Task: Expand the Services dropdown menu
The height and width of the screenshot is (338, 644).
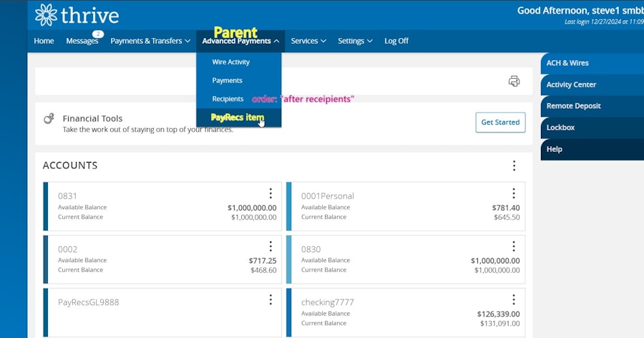Action: tap(308, 41)
